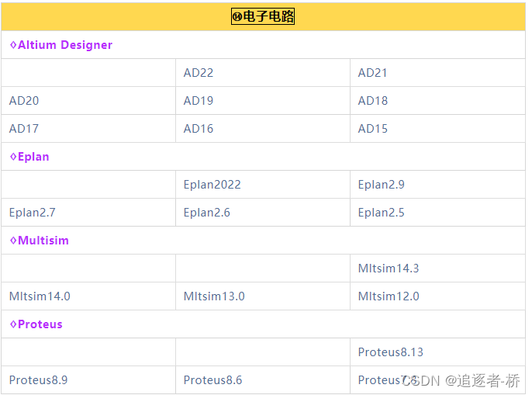This screenshot has width=532, height=395.
Task: Open the Eplan2.6 entry
Action: coord(206,213)
